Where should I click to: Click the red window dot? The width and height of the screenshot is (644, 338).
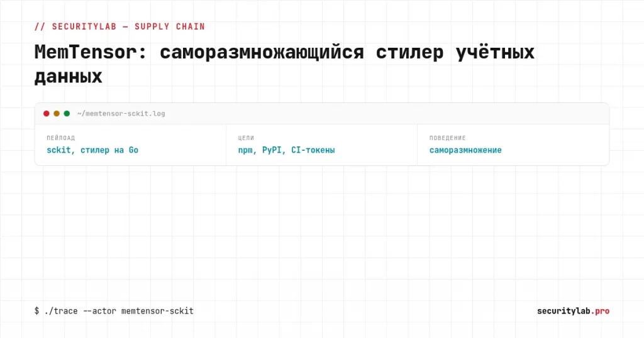47,114
